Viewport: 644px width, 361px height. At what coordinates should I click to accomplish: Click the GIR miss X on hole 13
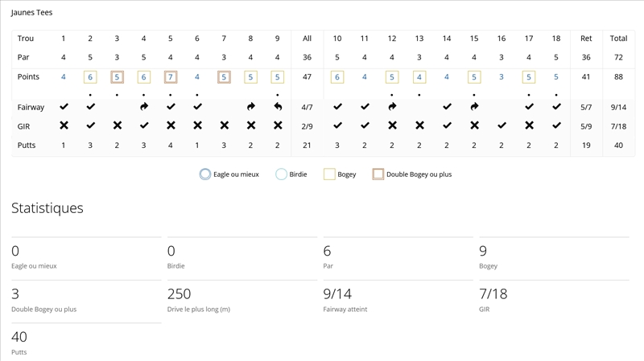coord(419,125)
